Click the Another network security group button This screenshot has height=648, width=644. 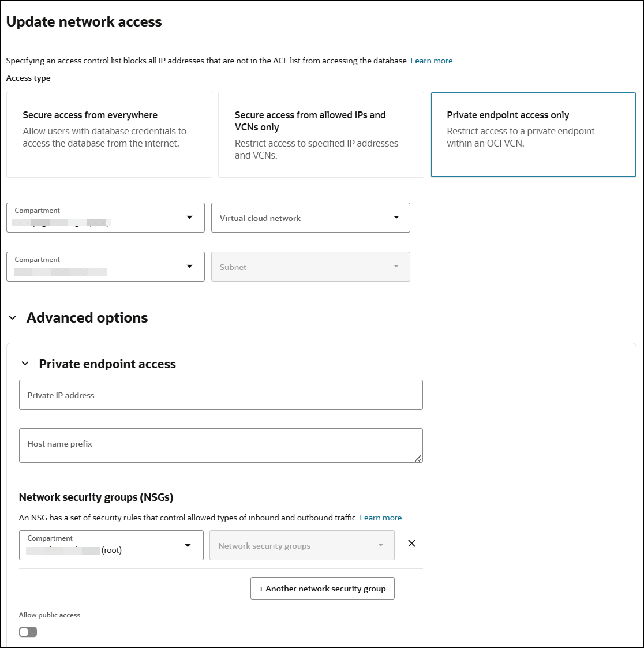322,588
